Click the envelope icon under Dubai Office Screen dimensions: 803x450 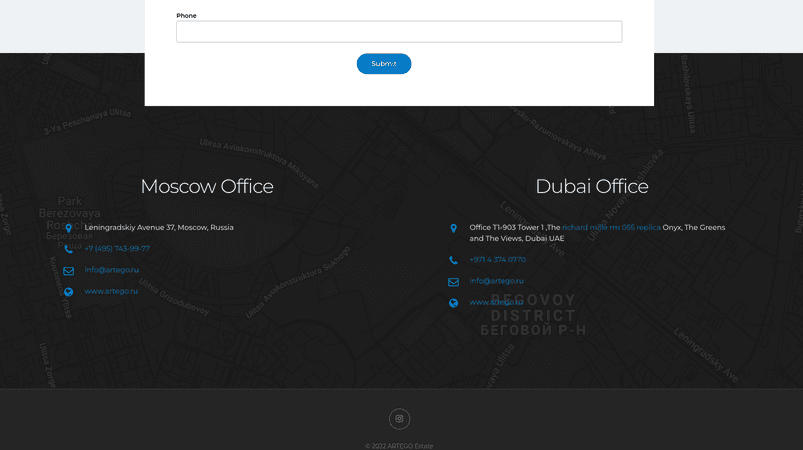[x=453, y=282]
